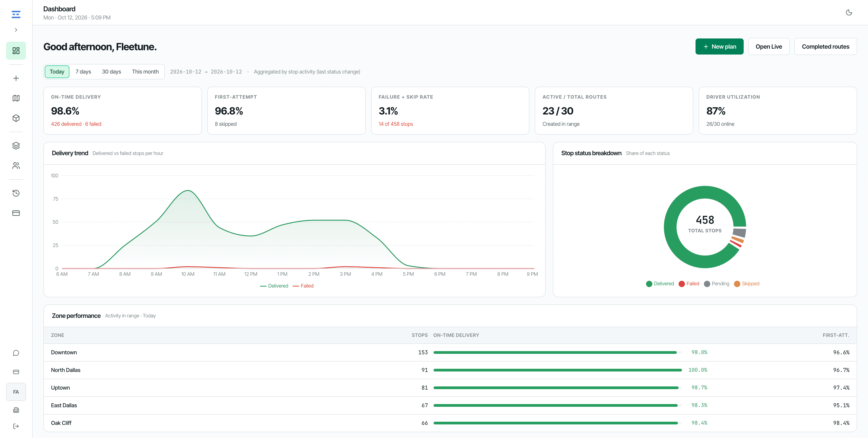Click the On-Time Delivery 98.6% card

pos(123,111)
